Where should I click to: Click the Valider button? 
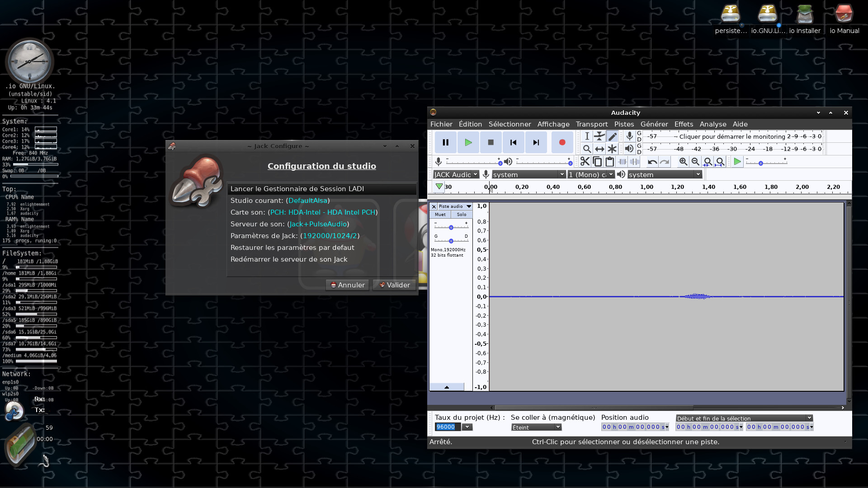coord(394,285)
